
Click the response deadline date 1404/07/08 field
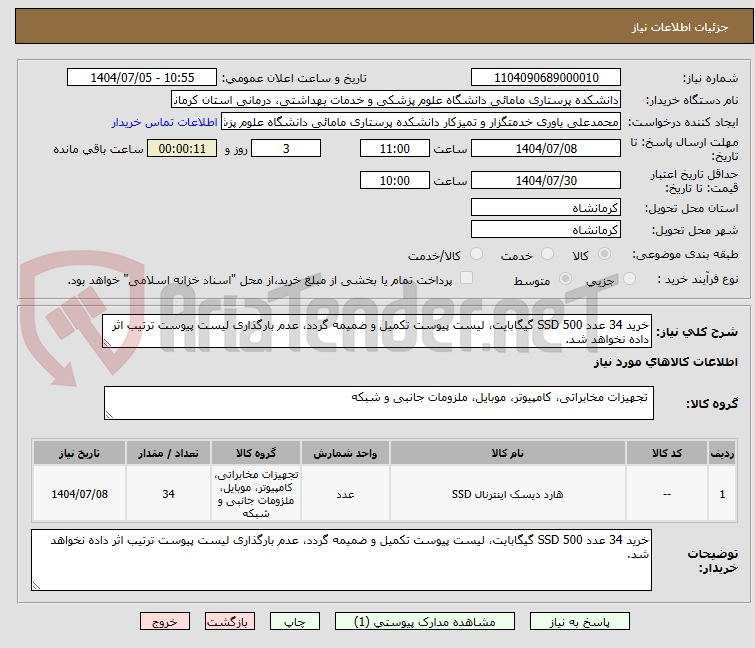(546, 148)
